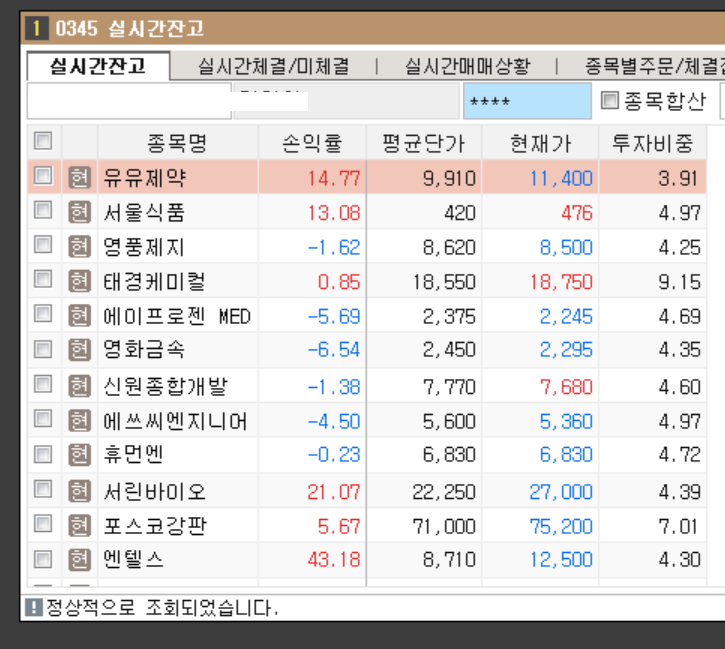Select stock name 서울식품

tap(144, 213)
